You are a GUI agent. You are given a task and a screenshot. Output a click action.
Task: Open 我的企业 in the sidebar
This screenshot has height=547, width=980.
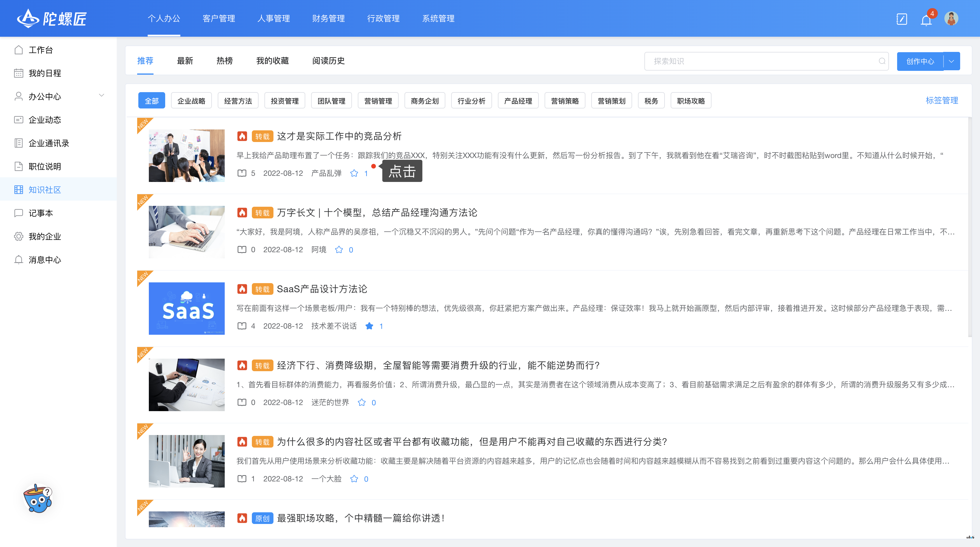pyautogui.click(x=58, y=236)
